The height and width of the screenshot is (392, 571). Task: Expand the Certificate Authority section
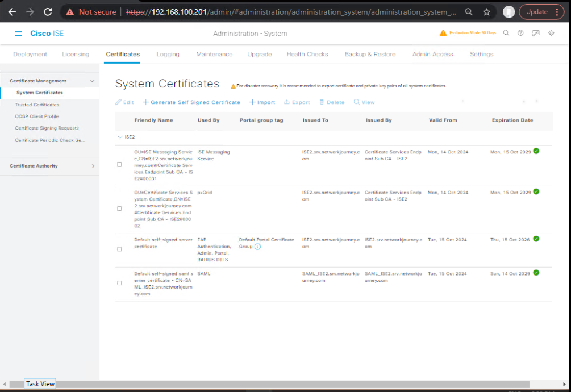93,166
